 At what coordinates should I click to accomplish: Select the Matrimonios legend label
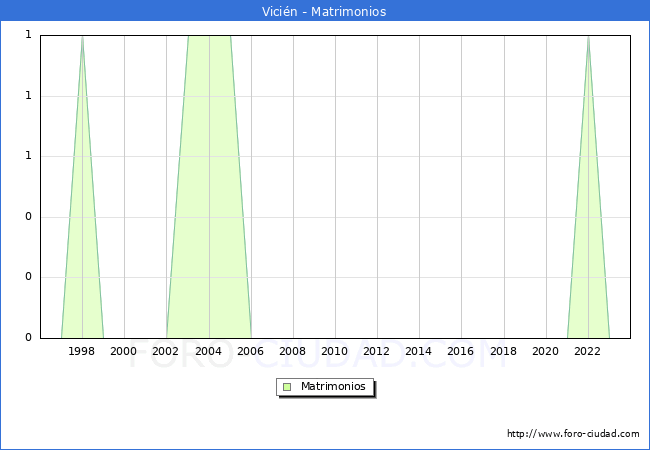click(333, 386)
